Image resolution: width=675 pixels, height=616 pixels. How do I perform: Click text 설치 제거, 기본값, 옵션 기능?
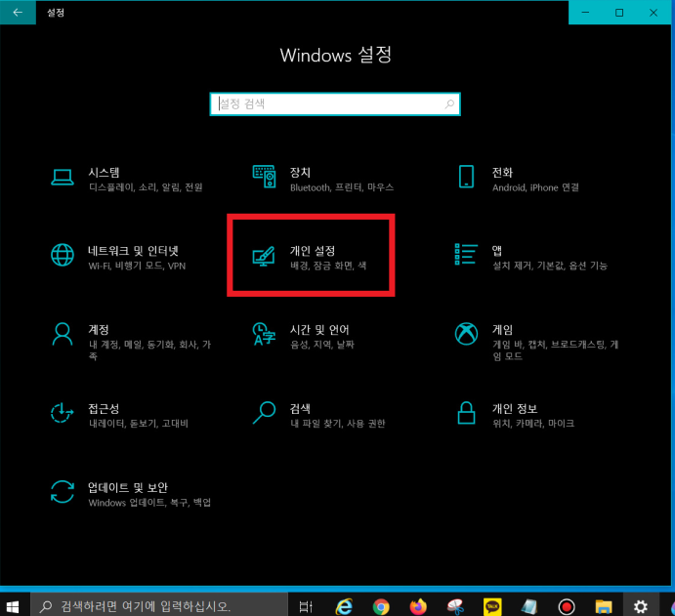pos(550,266)
